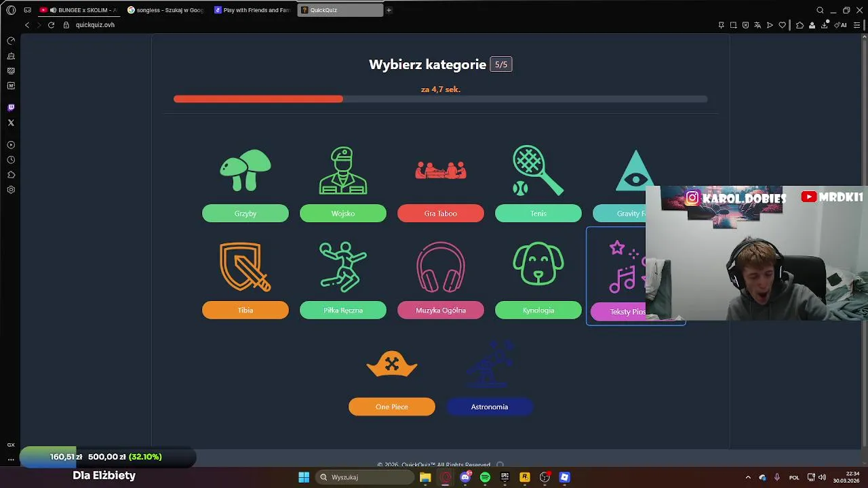Open the Windows Start menu

click(304, 477)
